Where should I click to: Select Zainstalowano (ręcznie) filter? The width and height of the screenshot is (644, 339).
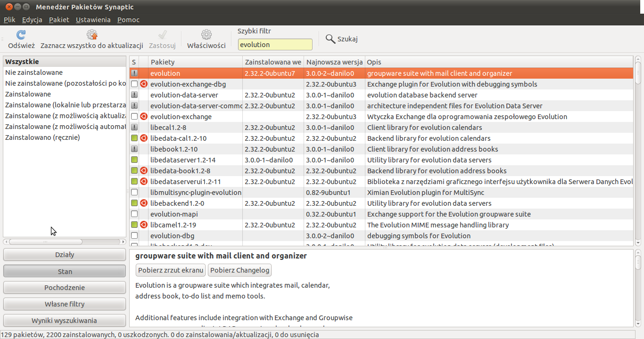coord(65,137)
